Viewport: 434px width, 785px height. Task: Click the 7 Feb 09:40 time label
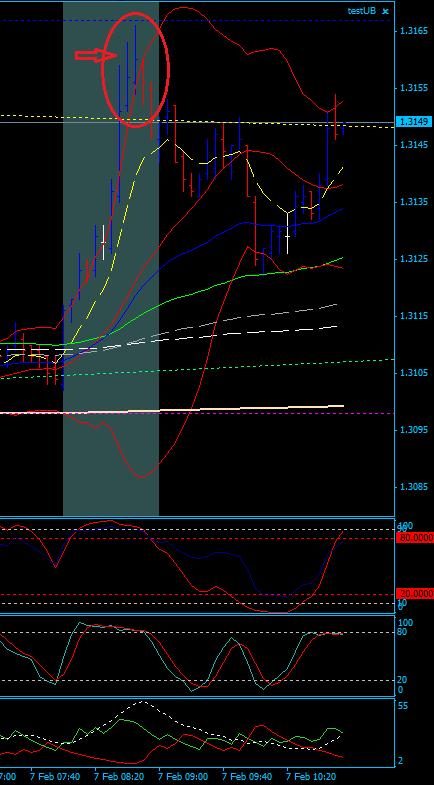point(247,776)
